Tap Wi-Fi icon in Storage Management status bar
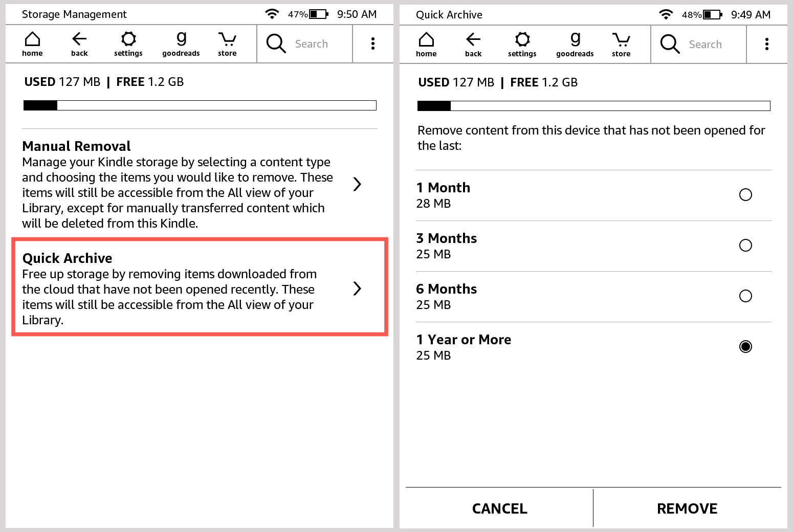The height and width of the screenshot is (532, 793). pos(272,14)
